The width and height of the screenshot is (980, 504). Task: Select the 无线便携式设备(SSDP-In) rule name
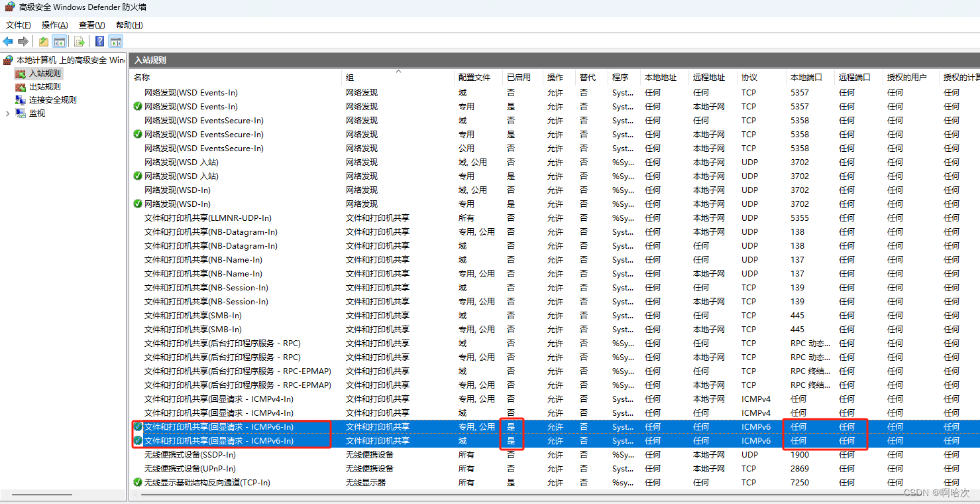coord(190,454)
